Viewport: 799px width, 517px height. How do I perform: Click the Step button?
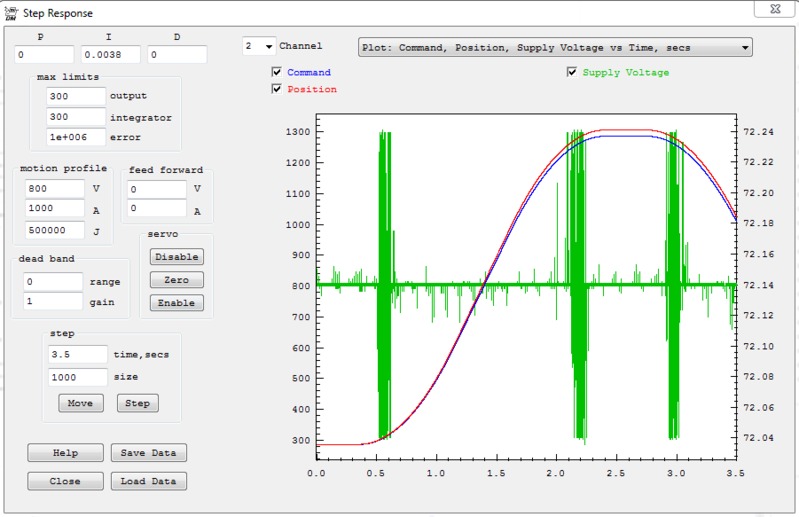tap(137, 403)
